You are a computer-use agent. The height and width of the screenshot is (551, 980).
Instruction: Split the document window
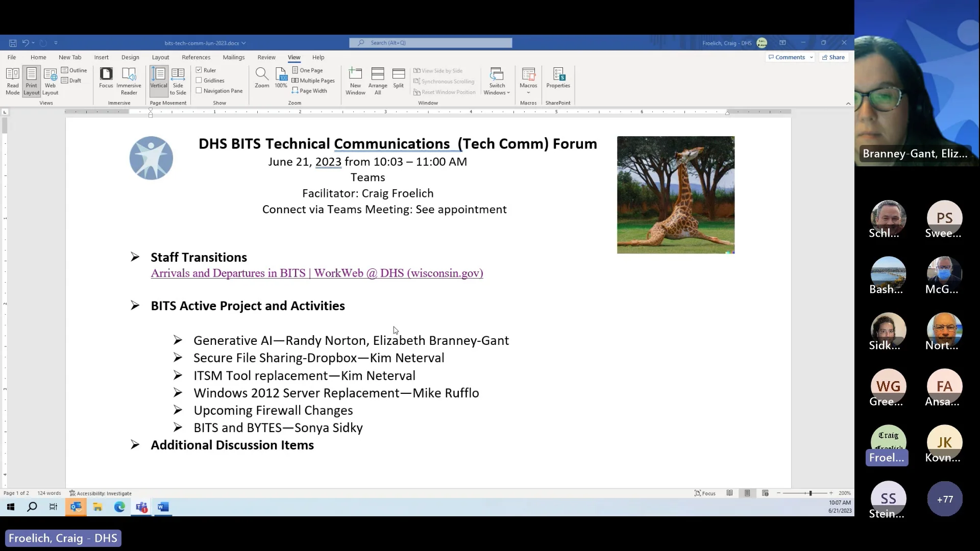click(x=399, y=78)
